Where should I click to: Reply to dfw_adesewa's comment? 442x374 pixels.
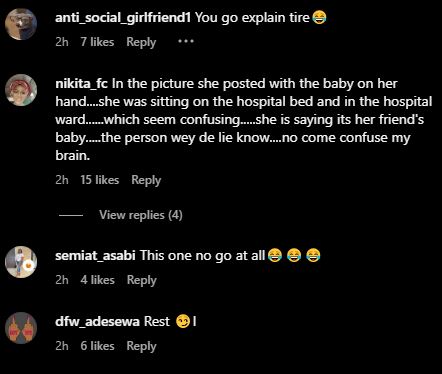click(x=141, y=346)
